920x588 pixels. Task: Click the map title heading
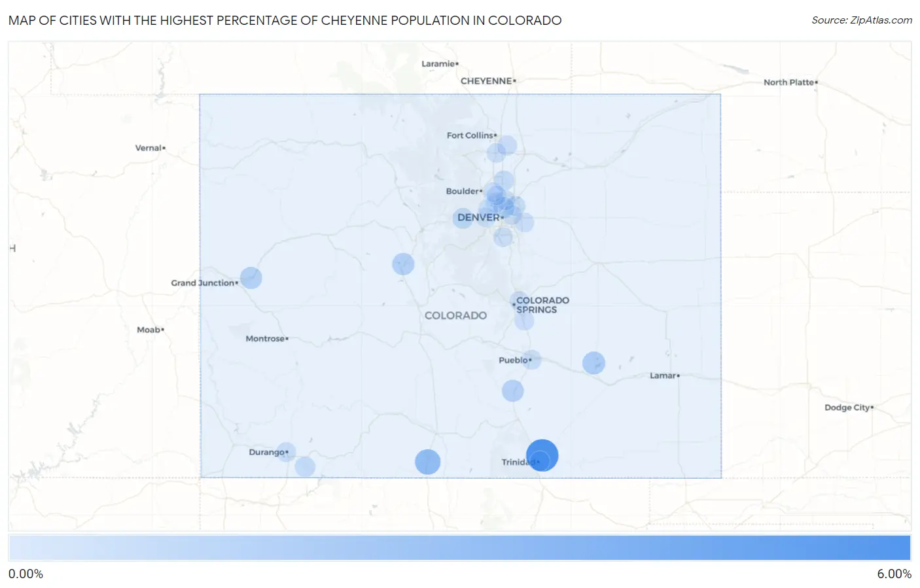tap(285, 20)
